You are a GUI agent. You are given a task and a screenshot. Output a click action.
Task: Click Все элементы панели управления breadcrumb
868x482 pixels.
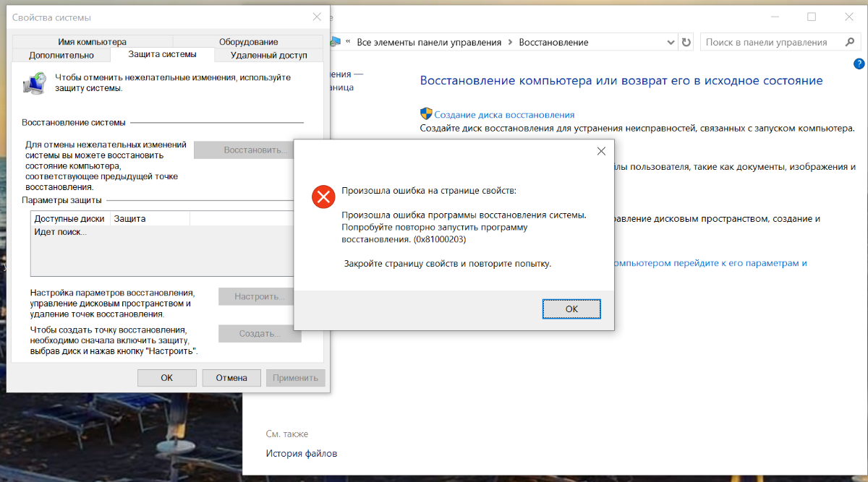[x=430, y=43]
